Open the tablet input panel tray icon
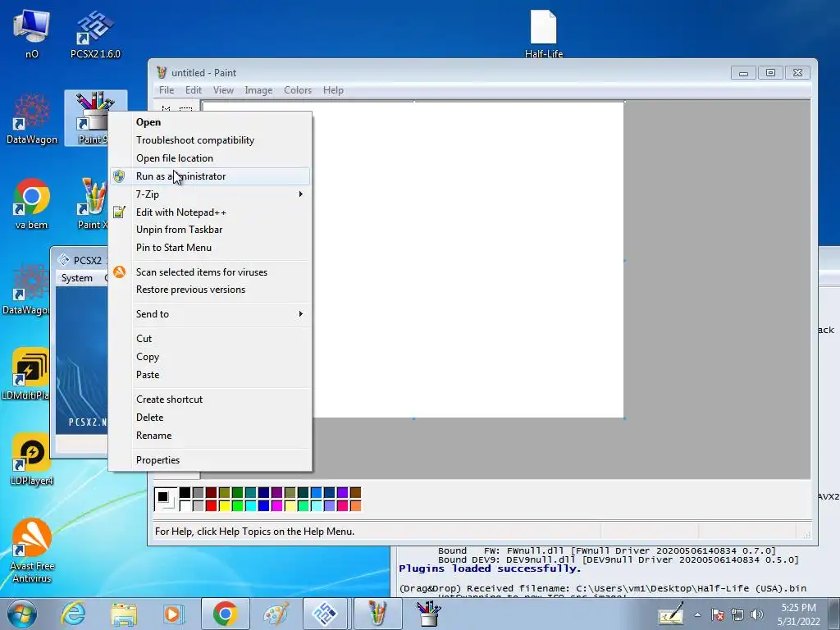 (671, 614)
